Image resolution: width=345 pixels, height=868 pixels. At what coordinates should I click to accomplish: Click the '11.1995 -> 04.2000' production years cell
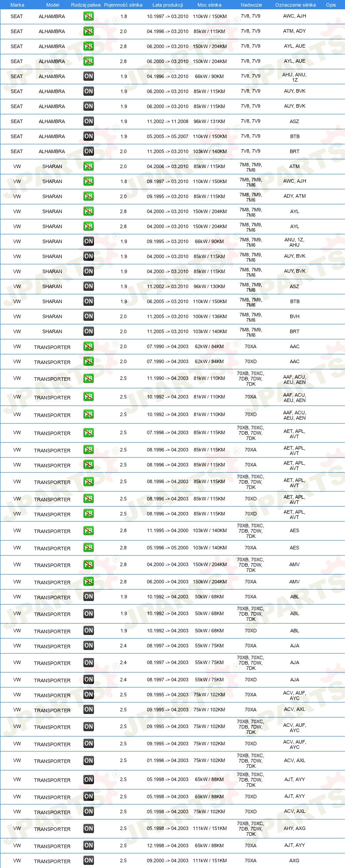168,530
